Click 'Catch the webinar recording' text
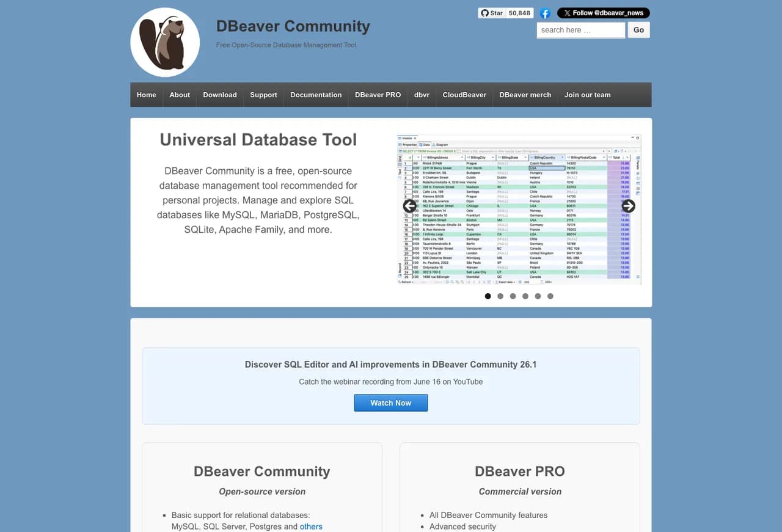This screenshot has width=782, height=532. pyautogui.click(x=391, y=382)
